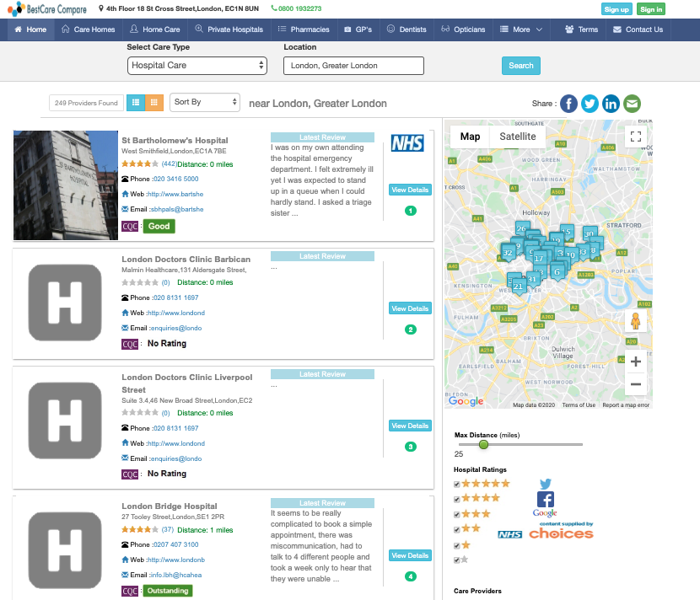Image resolution: width=700 pixels, height=600 pixels.
Task: Click the Street View pegman
Action: 636,321
